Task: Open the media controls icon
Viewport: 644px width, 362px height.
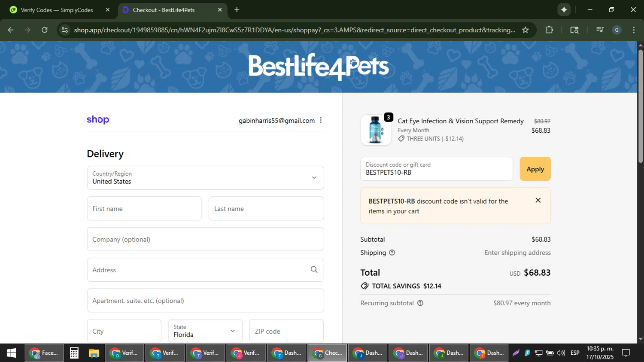Action: 600,30
